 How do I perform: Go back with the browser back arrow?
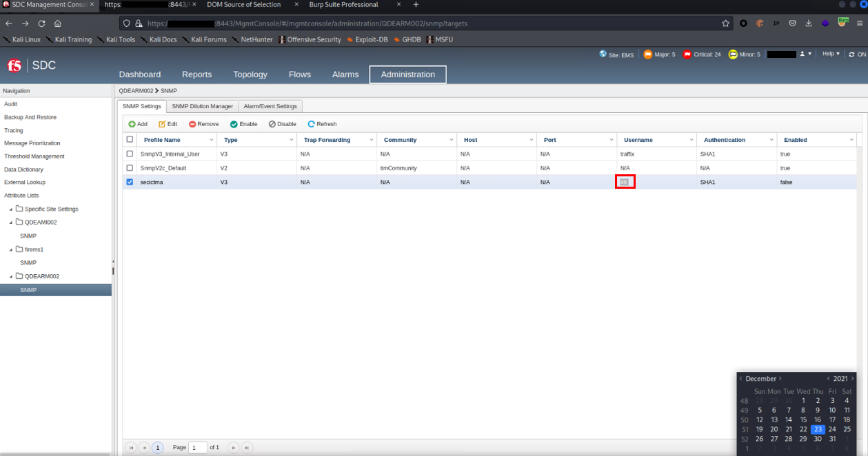(x=9, y=23)
